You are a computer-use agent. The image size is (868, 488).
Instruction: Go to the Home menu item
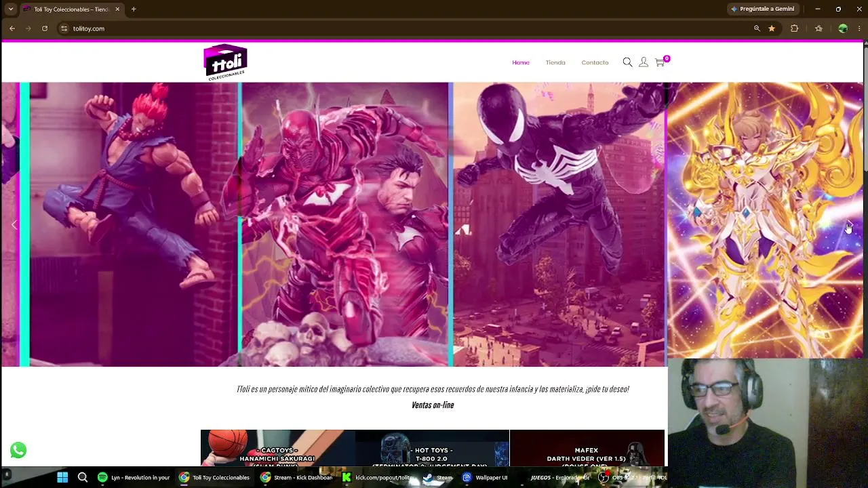pyautogui.click(x=521, y=62)
